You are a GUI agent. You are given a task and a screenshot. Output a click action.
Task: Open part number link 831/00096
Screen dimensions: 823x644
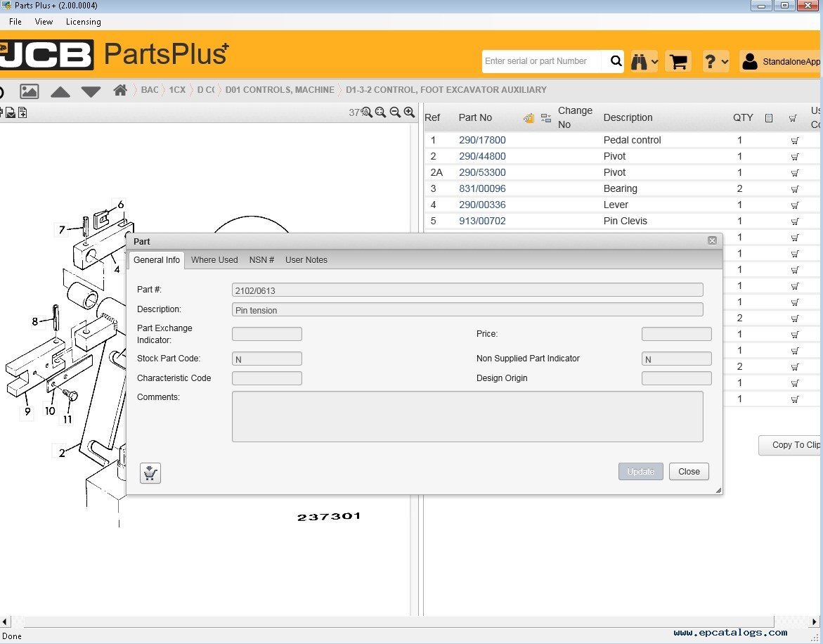coord(482,188)
